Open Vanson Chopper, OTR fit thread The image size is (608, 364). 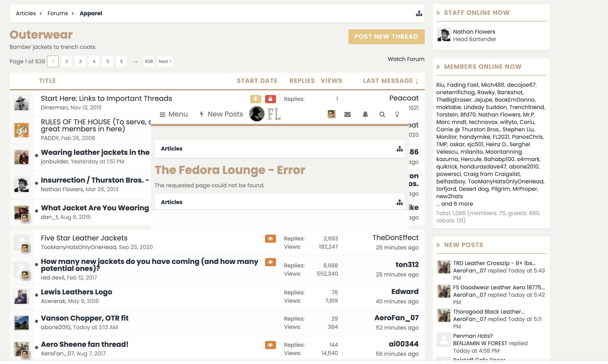pos(85,318)
